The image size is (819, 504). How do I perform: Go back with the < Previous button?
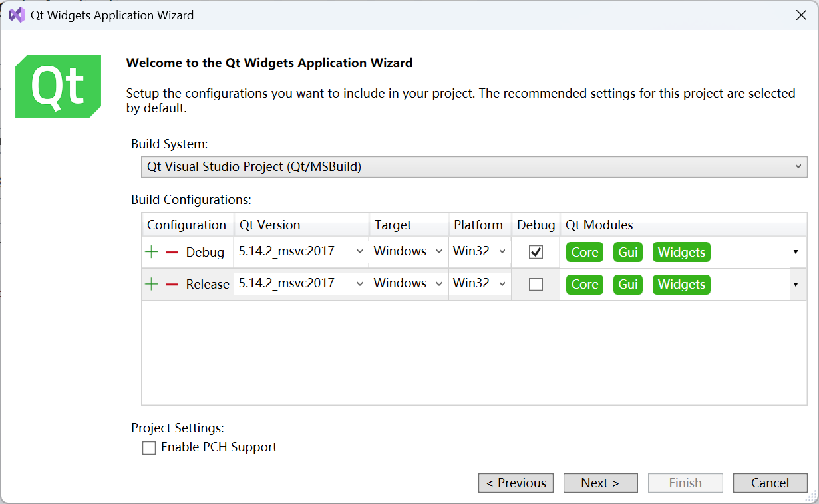point(516,483)
